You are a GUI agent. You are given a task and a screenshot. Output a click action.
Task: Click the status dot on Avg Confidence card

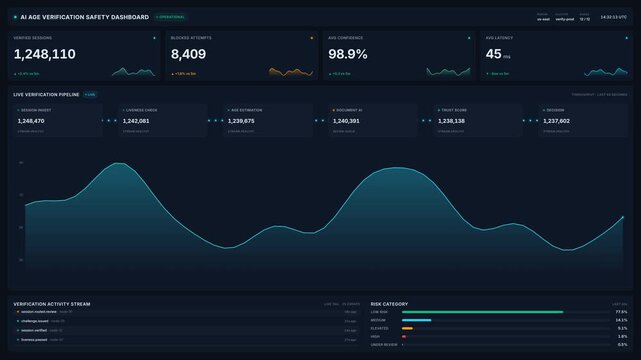point(469,38)
